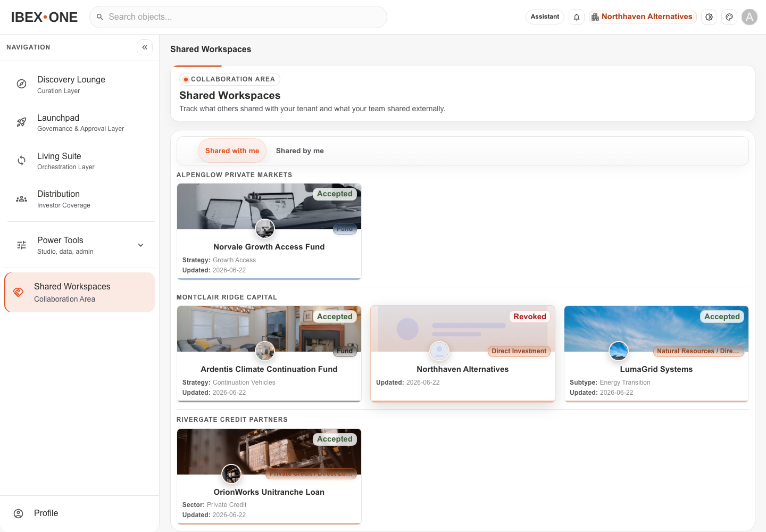Go to Distribution investor coverage
Viewport: 766px width, 532px height.
point(80,199)
